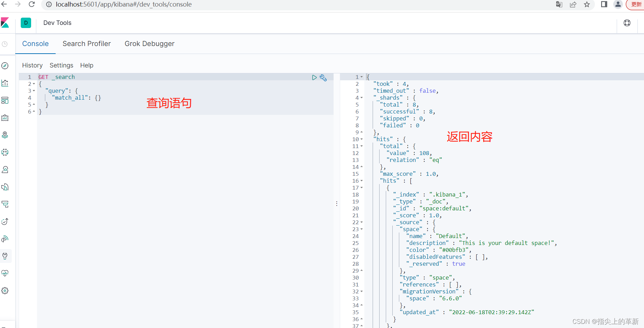Click "value" : 108 line
The image size is (644, 328).
click(x=409, y=153)
